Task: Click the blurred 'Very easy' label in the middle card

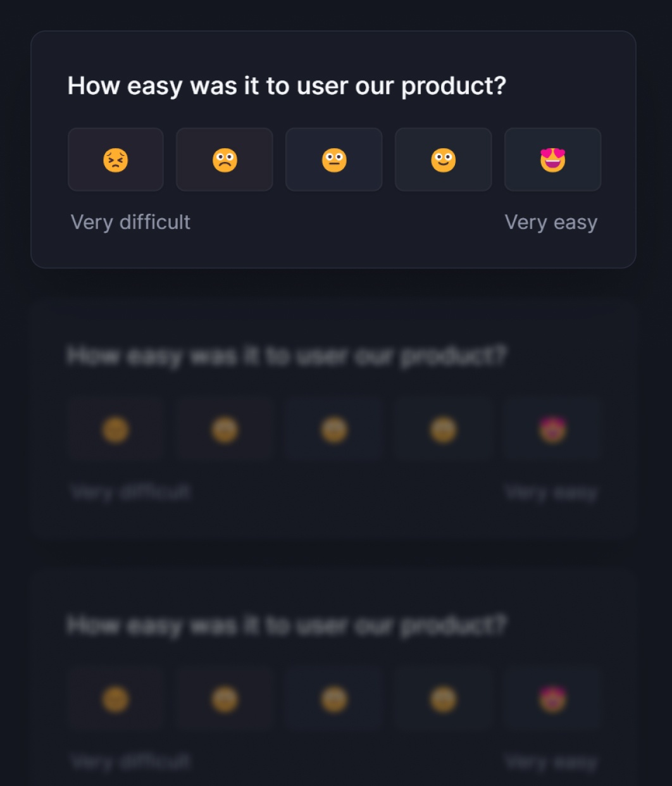Action: pos(551,492)
